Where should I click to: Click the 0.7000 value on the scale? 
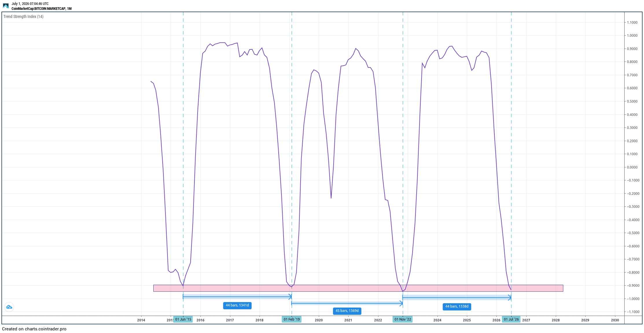tap(632, 75)
